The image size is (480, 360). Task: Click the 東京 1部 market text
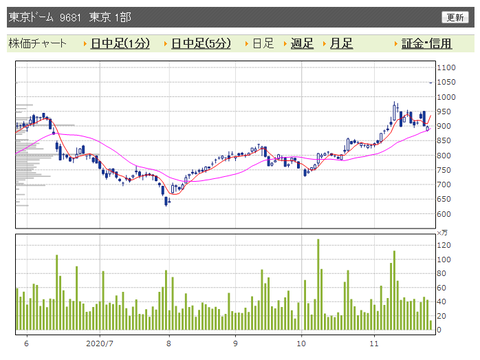point(110,17)
